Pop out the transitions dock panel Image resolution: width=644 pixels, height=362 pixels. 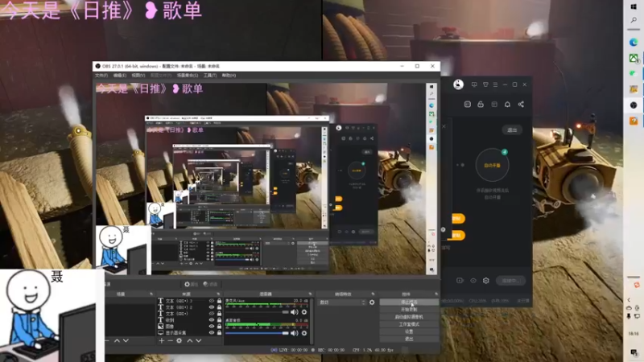373,294
